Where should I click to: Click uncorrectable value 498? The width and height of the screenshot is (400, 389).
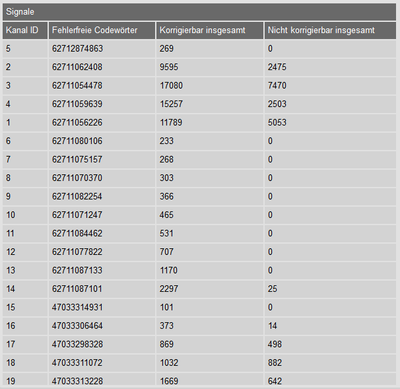(275, 344)
